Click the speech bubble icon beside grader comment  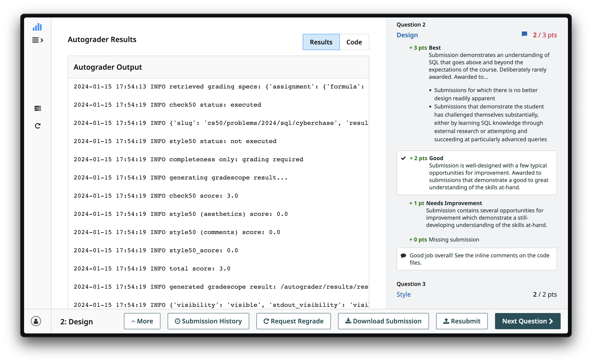(403, 256)
